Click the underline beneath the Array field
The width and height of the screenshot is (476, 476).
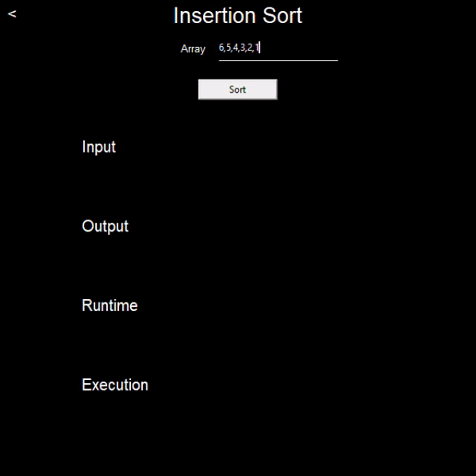(x=278, y=60)
